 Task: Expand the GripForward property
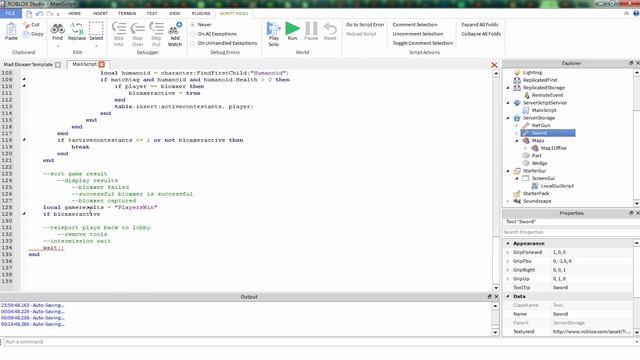pyautogui.click(x=508, y=252)
